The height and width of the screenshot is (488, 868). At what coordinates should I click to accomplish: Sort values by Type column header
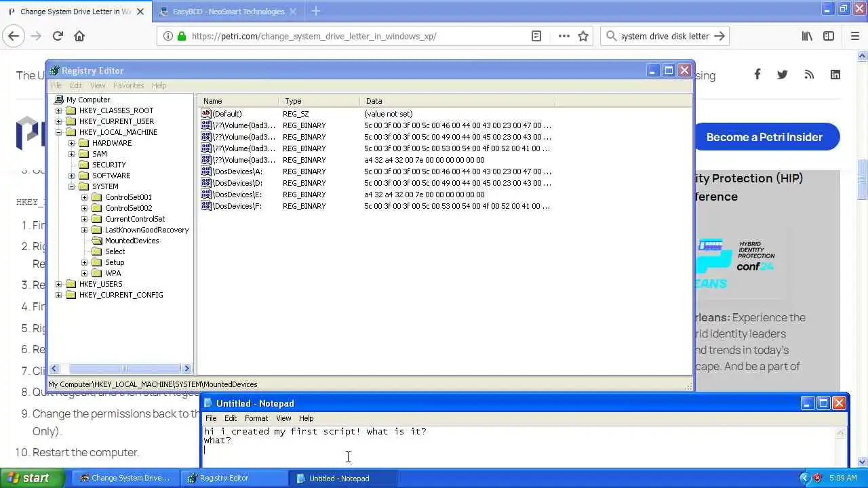(319, 101)
